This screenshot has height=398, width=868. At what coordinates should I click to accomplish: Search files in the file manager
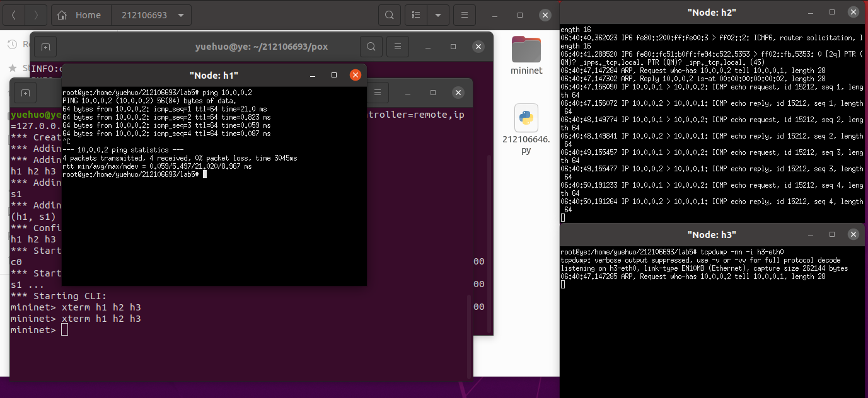390,14
